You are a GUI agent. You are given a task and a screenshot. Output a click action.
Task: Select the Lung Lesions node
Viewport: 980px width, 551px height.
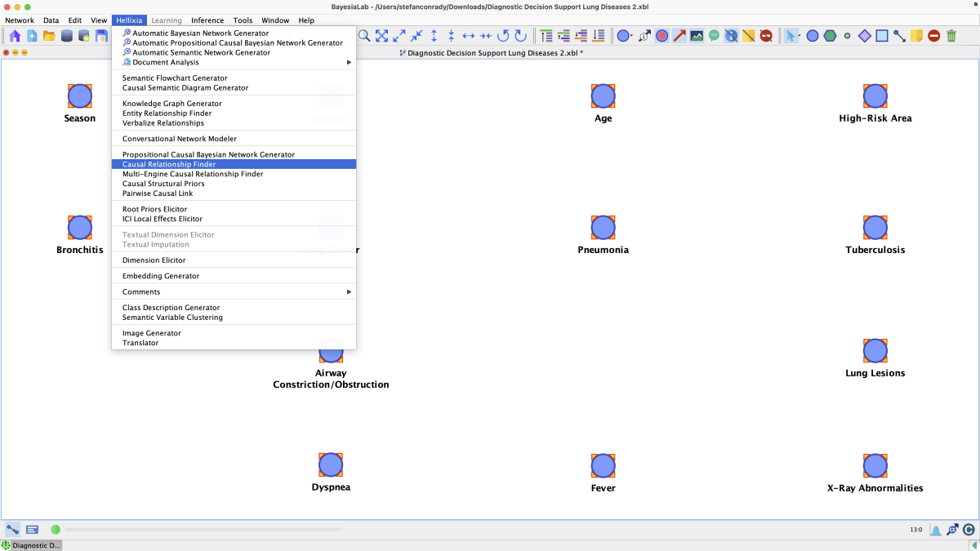[875, 351]
